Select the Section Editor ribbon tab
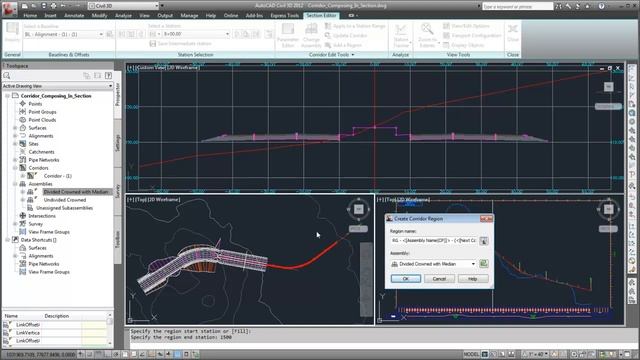 coord(321,16)
